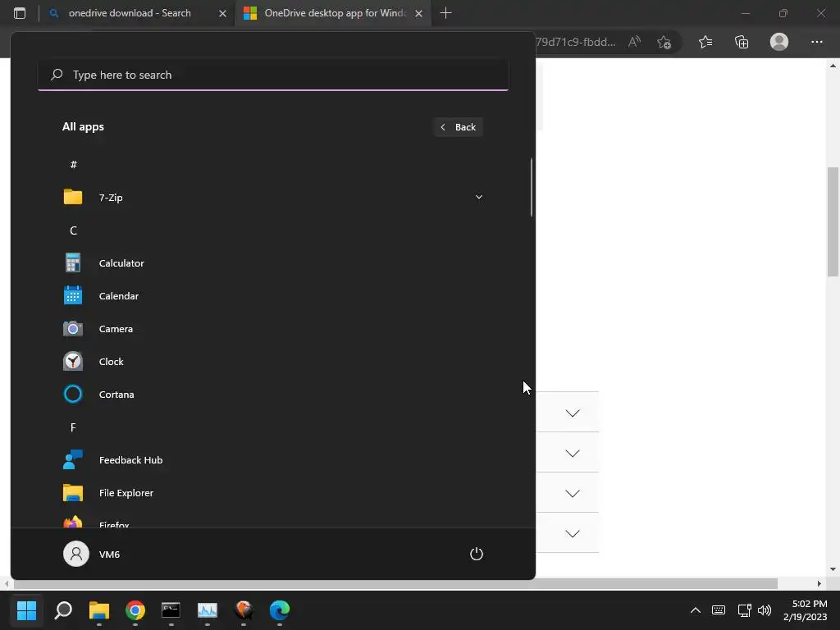840x630 pixels.
Task: Switch to Microsoft Edge on the taskbar
Action: (279, 610)
